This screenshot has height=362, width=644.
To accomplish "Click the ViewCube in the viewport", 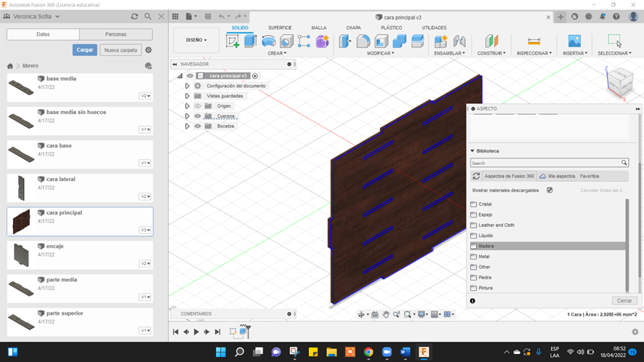I will [619, 81].
